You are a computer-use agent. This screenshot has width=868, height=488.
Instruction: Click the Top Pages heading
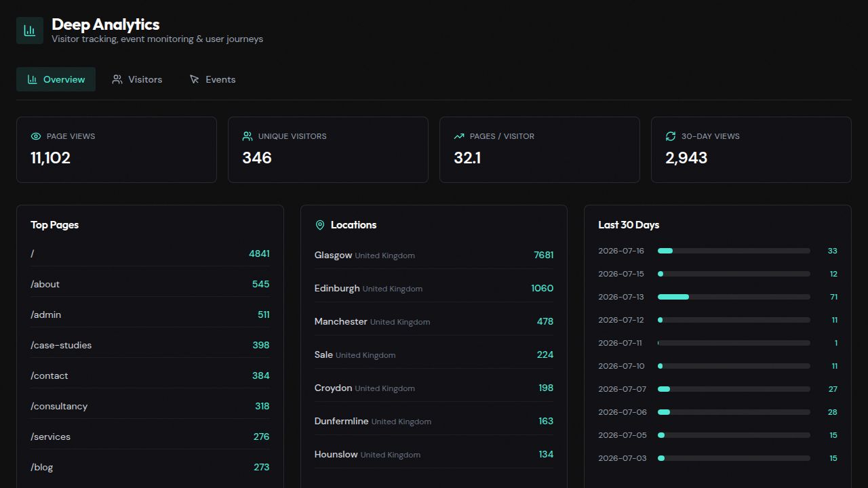pos(54,225)
